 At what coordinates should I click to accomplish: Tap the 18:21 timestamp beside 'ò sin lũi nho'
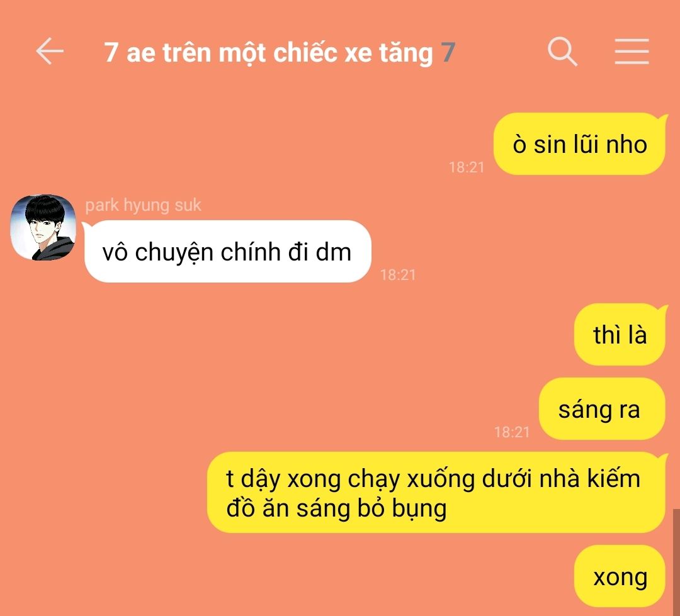(466, 167)
